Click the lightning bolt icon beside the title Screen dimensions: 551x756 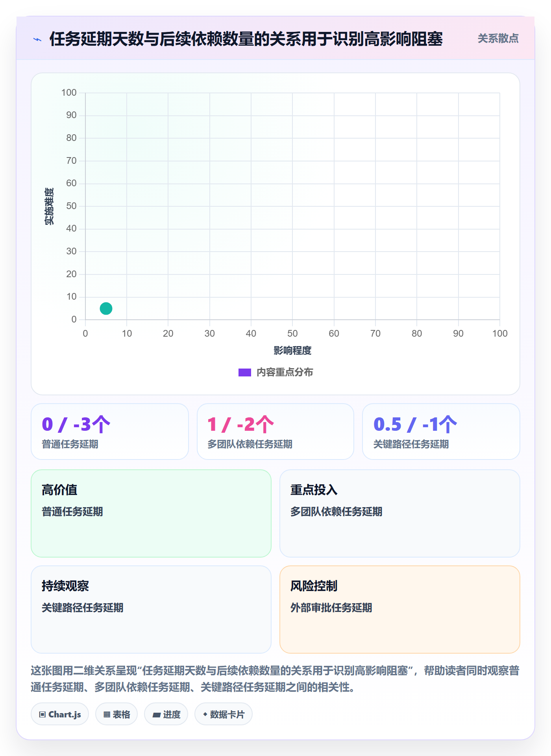[37, 39]
